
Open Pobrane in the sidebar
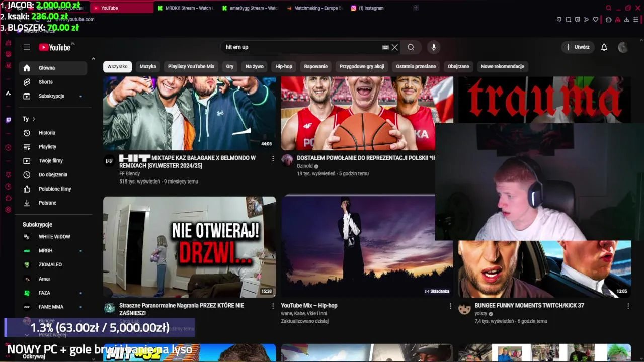click(x=53, y=203)
